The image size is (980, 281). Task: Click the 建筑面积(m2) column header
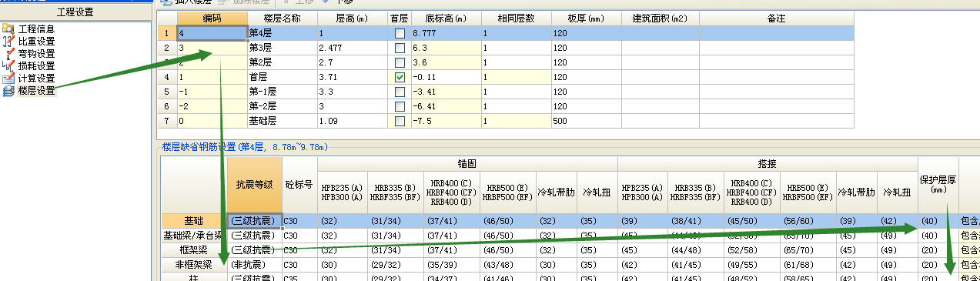660,18
